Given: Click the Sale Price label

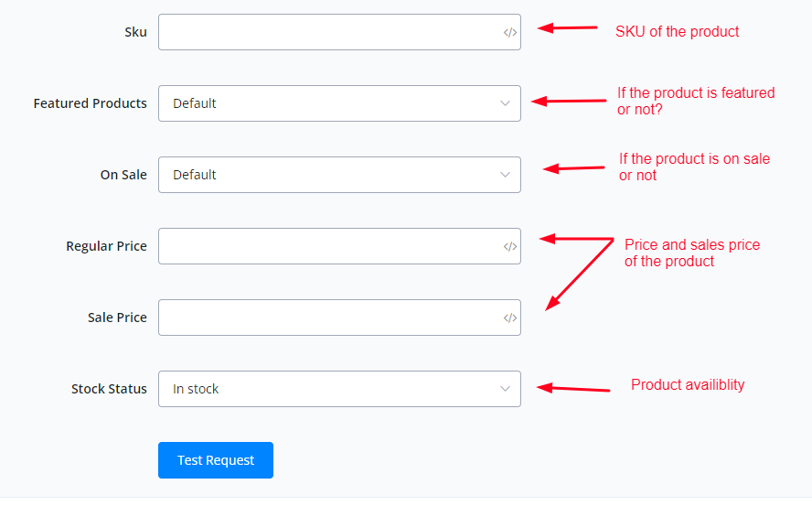Looking at the screenshot, I should tap(117, 318).
